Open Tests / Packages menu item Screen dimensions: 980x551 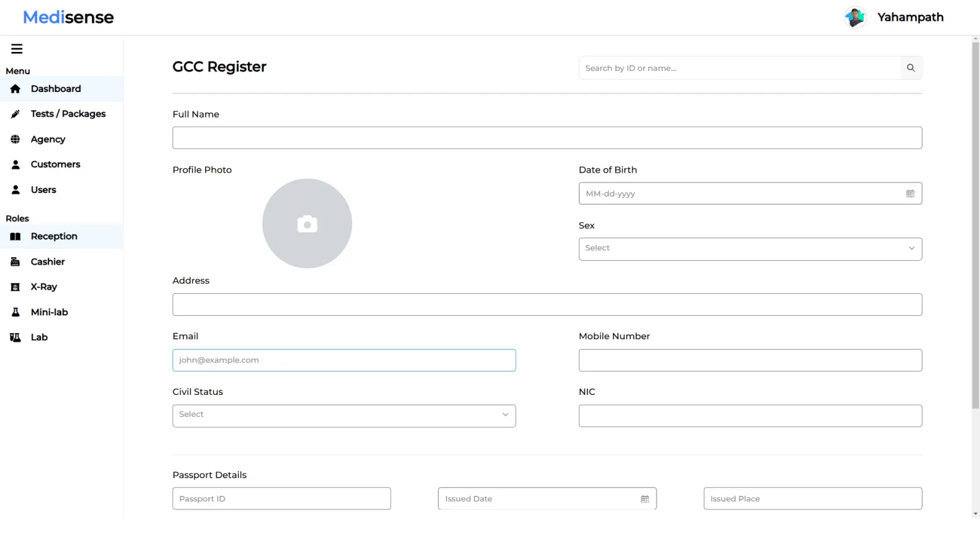pyautogui.click(x=61, y=114)
